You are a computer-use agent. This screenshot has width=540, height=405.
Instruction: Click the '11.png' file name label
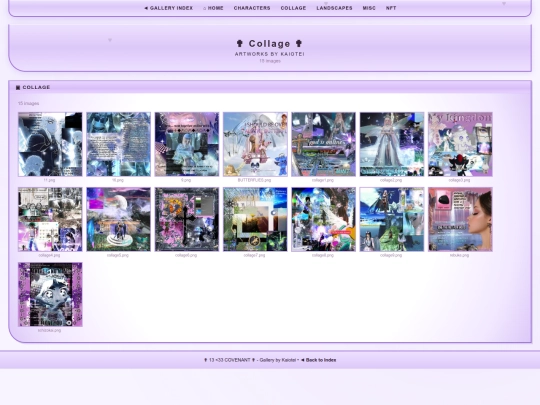(x=49, y=180)
